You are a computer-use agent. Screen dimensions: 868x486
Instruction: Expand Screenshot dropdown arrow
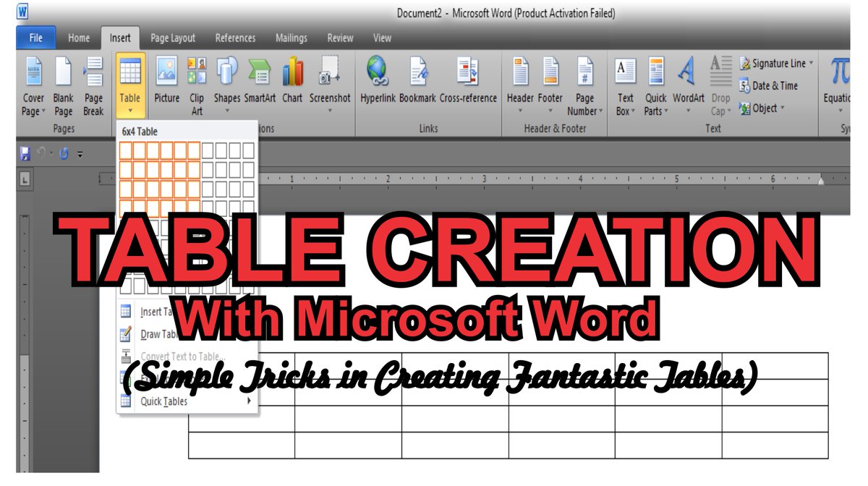(330, 111)
